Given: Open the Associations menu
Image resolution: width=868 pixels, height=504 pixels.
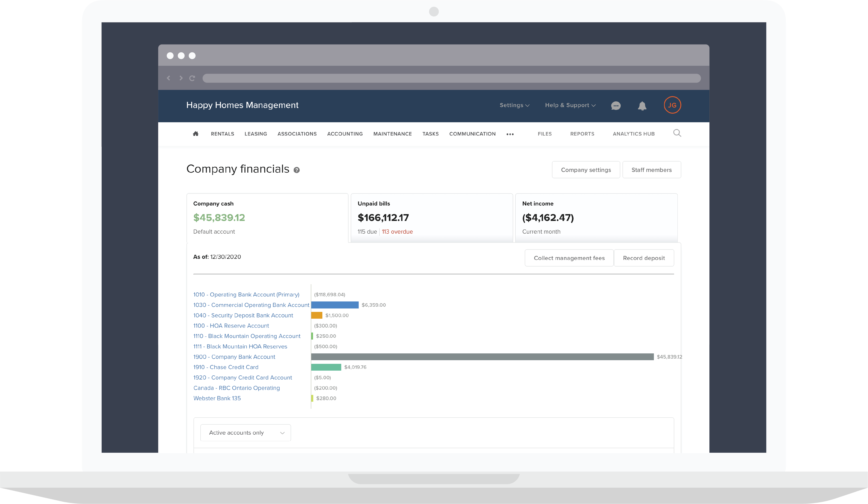Looking at the screenshot, I should 297,134.
